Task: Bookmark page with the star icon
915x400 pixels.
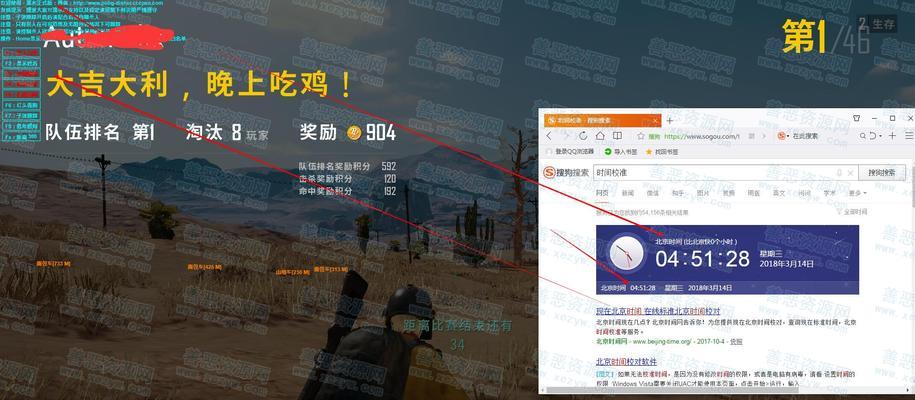Action: (x=641, y=136)
